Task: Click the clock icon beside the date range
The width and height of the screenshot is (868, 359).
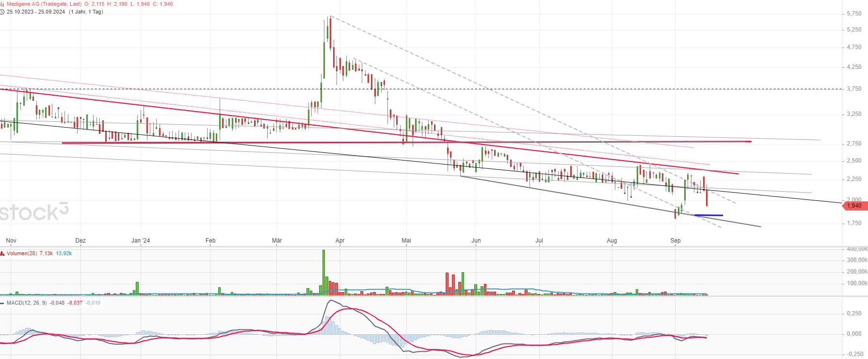Action: tap(2, 12)
